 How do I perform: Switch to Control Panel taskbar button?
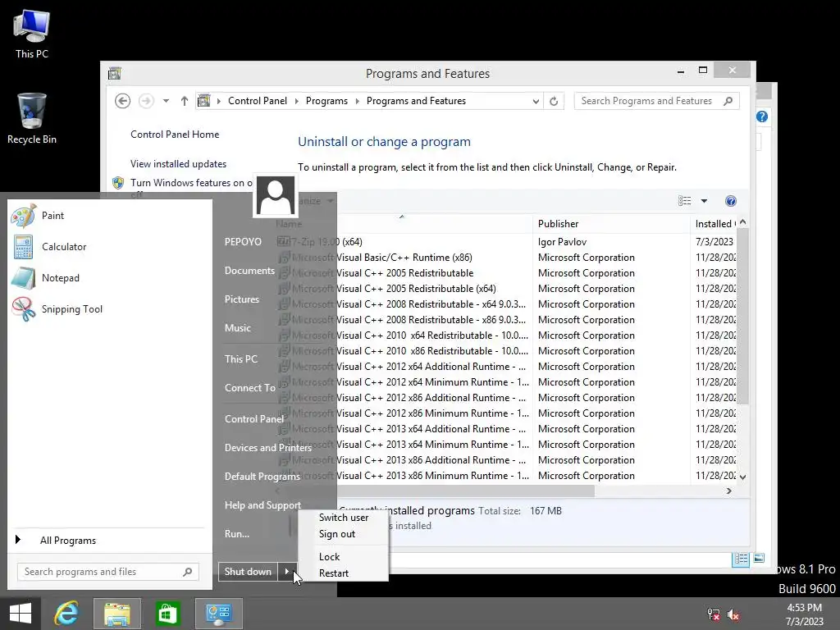[218, 614]
